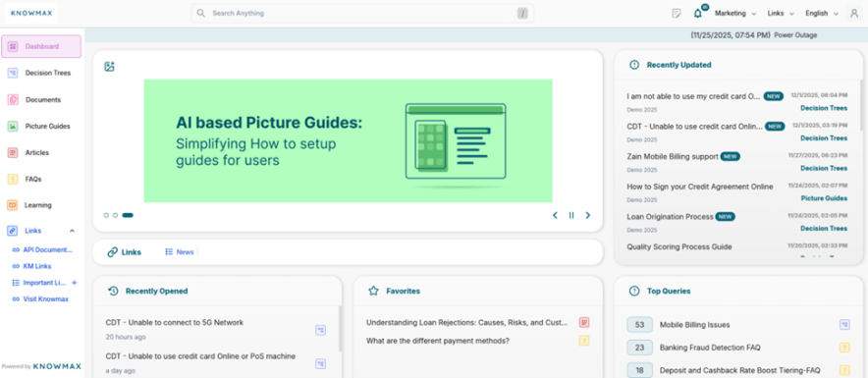
Task: Click Picture Guides category label in Recently Updated
Action: tap(824, 198)
